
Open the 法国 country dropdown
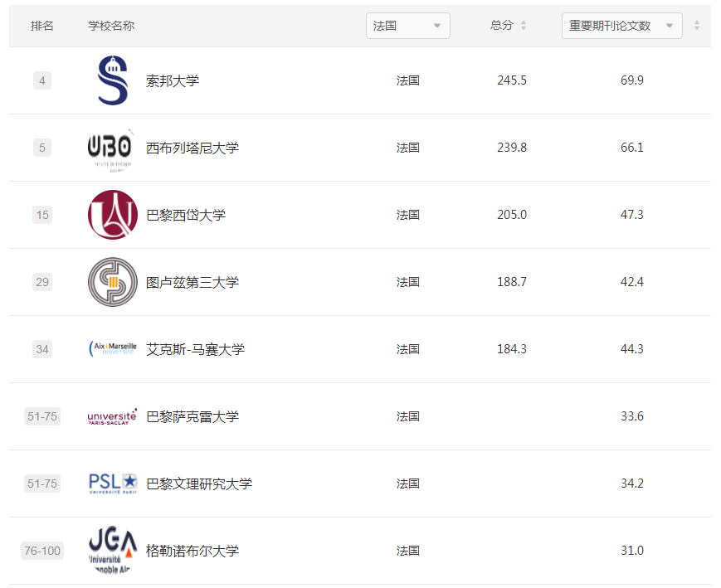click(407, 26)
